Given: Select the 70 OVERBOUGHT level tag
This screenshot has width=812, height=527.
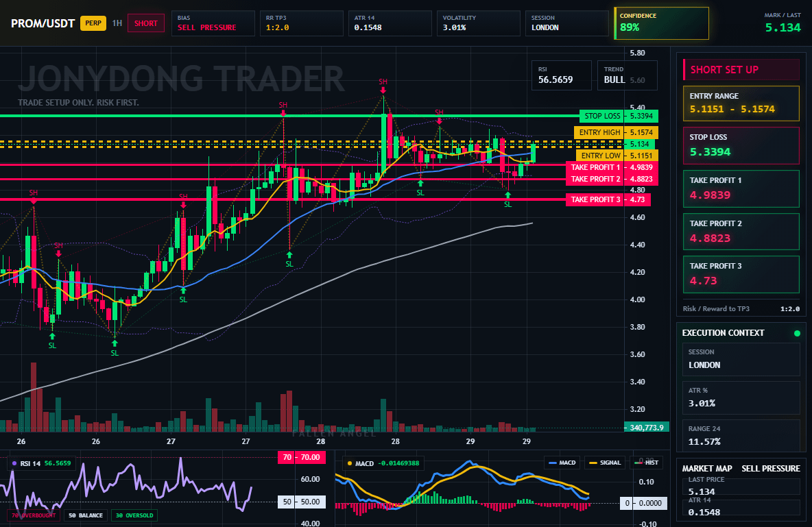Looking at the screenshot, I should [x=34, y=515].
